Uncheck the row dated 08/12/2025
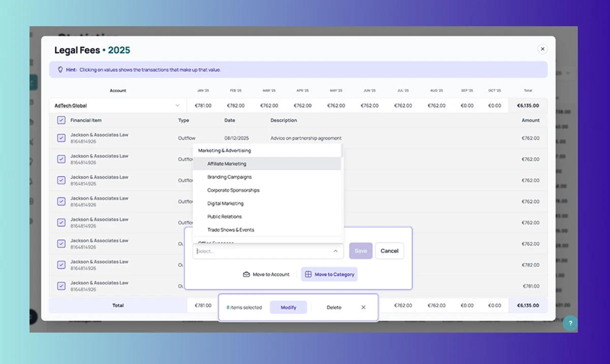Viewport: 610px width, 364px height. pyautogui.click(x=62, y=138)
